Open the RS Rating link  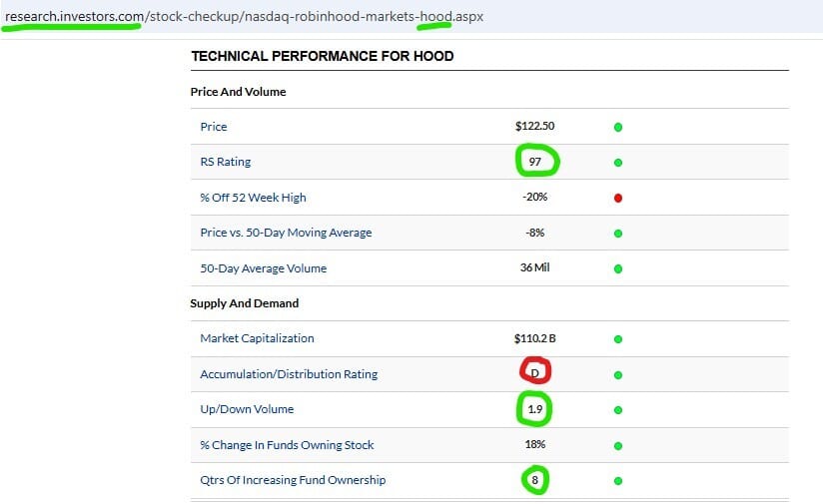pyautogui.click(x=225, y=162)
